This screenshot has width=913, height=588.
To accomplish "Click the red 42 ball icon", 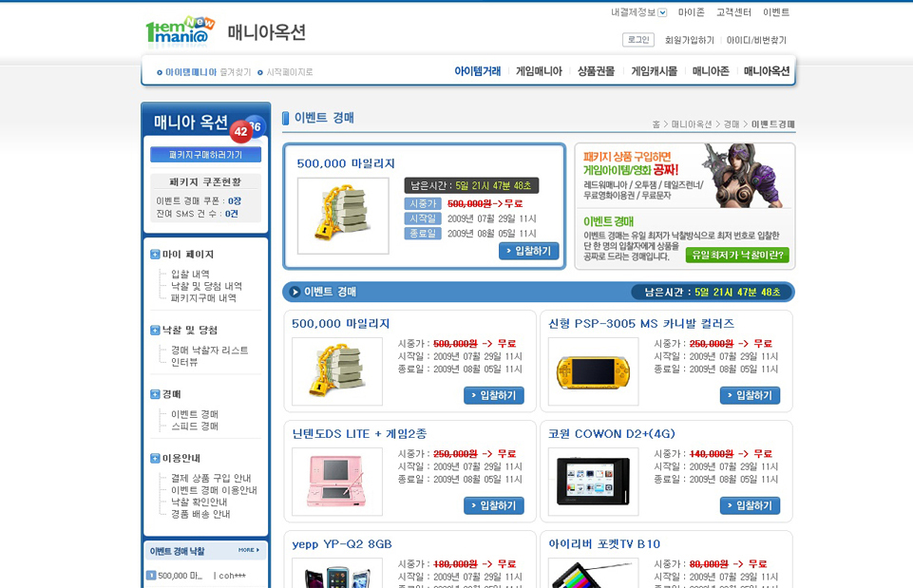I will click(240, 132).
